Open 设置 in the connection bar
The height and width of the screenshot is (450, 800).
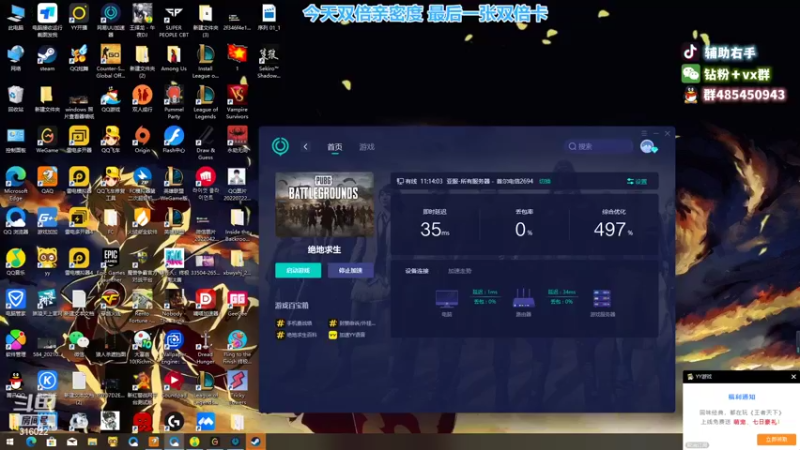pyautogui.click(x=637, y=181)
